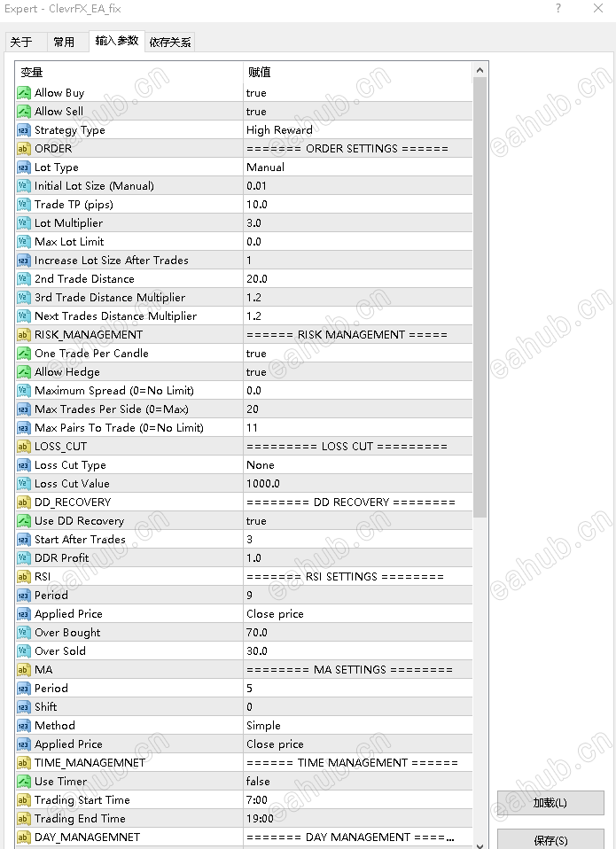The width and height of the screenshot is (616, 849).
Task: Click the Allow Sell bool icon
Action: (23, 111)
